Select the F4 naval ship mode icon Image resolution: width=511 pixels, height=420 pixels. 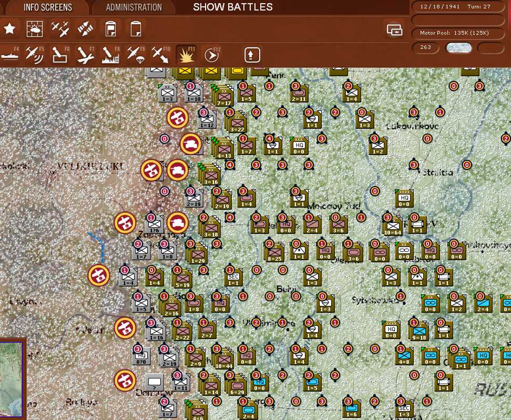(x=10, y=55)
